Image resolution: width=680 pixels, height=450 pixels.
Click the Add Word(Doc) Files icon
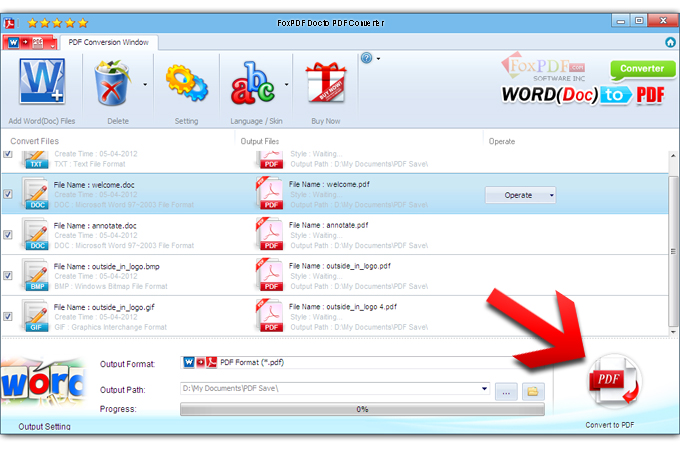click(x=42, y=82)
